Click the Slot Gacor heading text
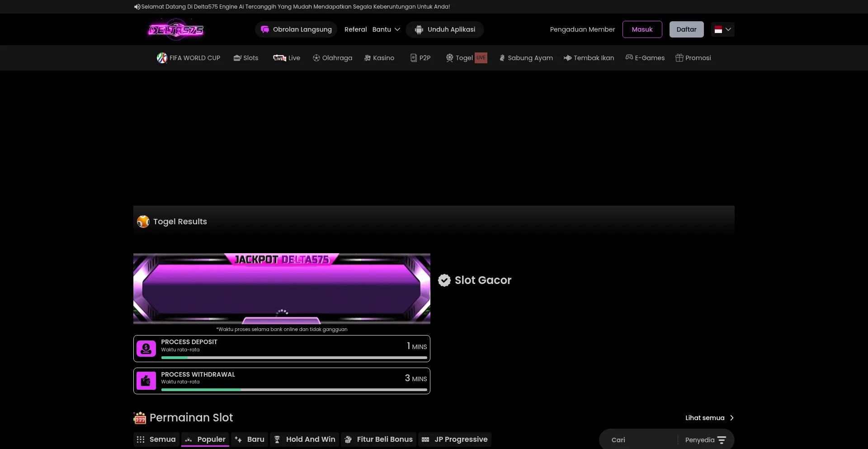This screenshot has width=868, height=449. 483,280
